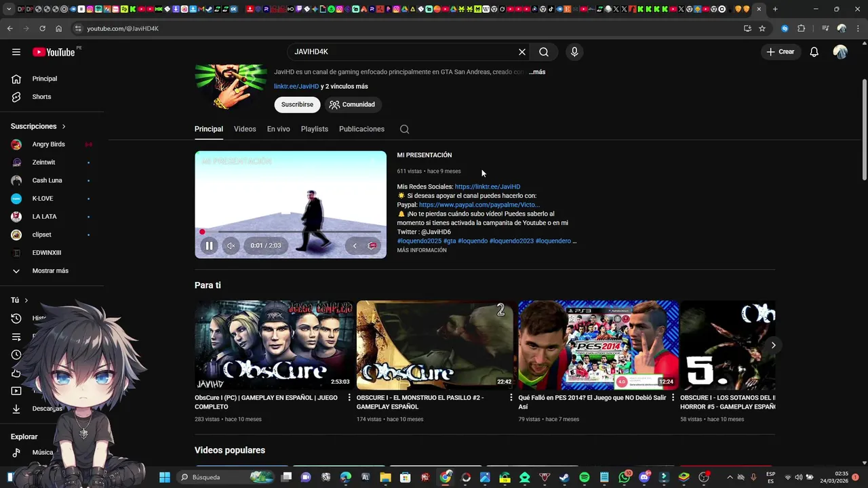Open the notifications bell
Viewport: 868px width, 488px height.
[814, 52]
